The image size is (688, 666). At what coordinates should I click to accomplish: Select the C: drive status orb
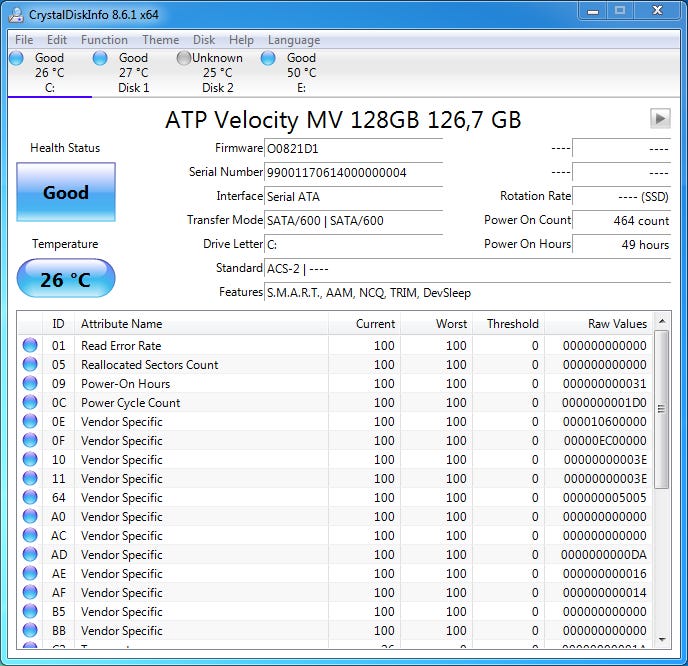pyautogui.click(x=17, y=58)
